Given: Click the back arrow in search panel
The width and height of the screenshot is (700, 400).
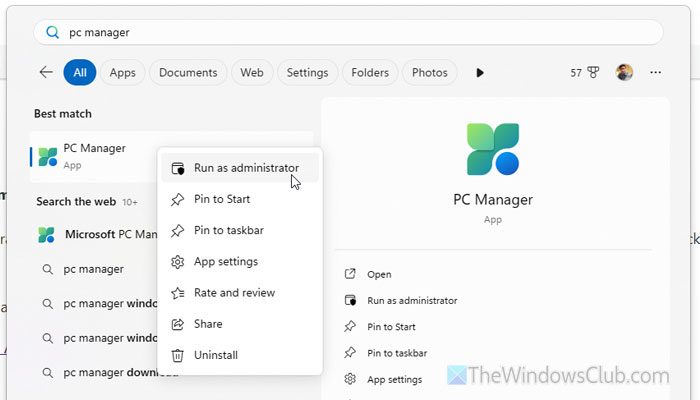Looking at the screenshot, I should [46, 72].
